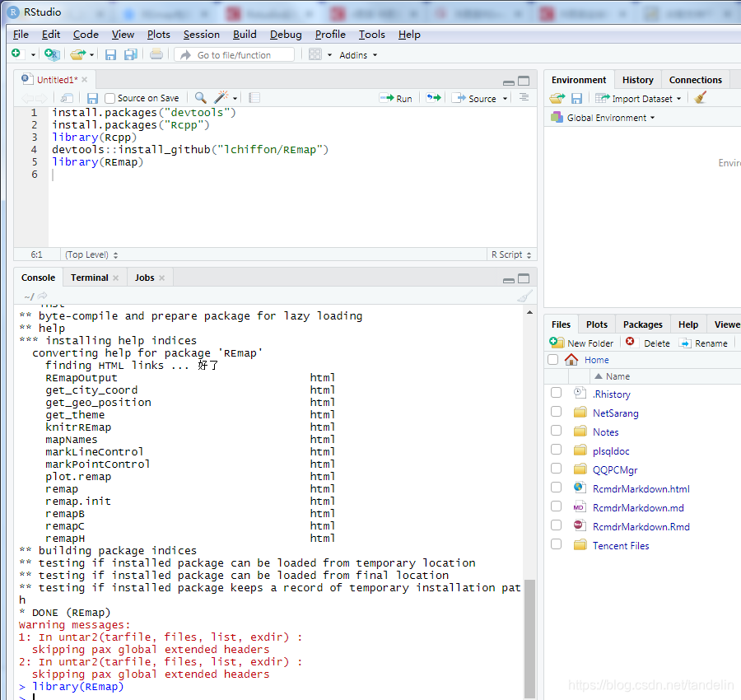Clear the console with the broom icon

click(524, 296)
